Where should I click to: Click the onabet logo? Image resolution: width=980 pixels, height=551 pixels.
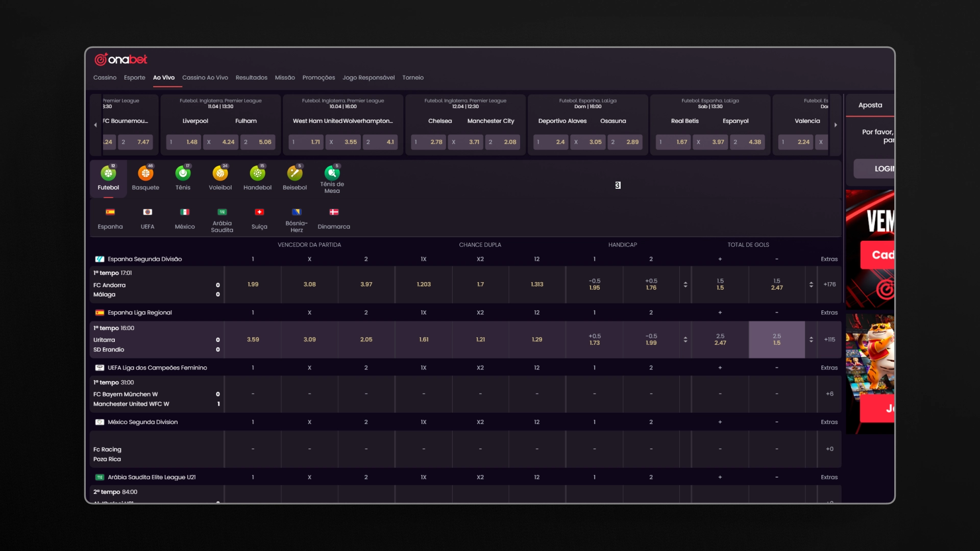point(121,59)
